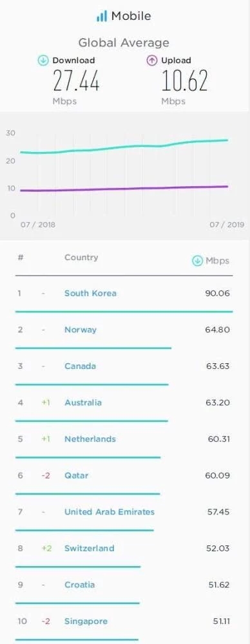The width and height of the screenshot is (250, 644).
Task: Open the Croatia country link
Action: [x=79, y=585]
